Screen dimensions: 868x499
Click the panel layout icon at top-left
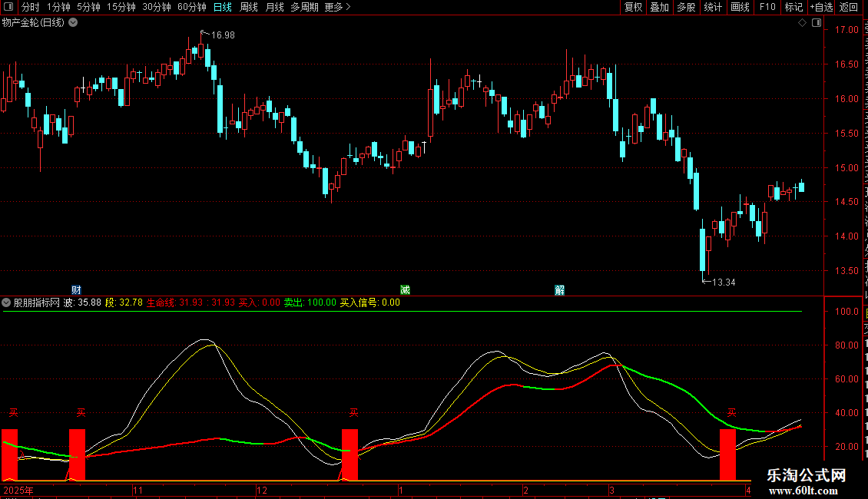(x=8, y=7)
